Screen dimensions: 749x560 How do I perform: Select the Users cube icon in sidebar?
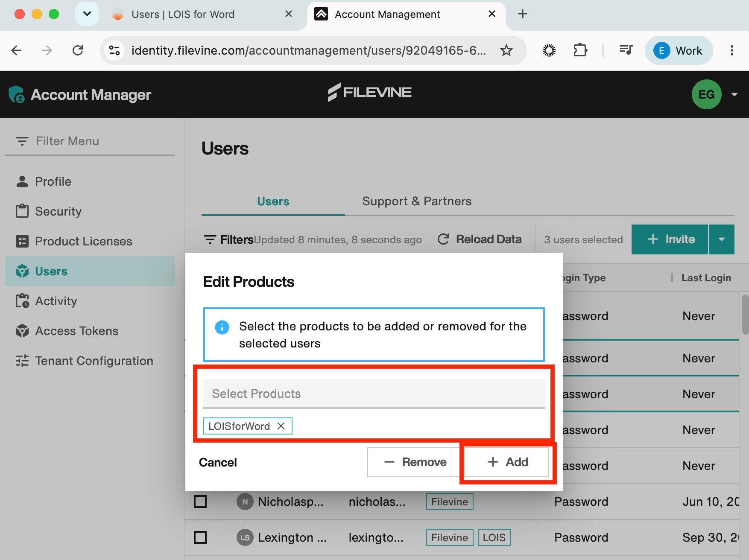22,271
